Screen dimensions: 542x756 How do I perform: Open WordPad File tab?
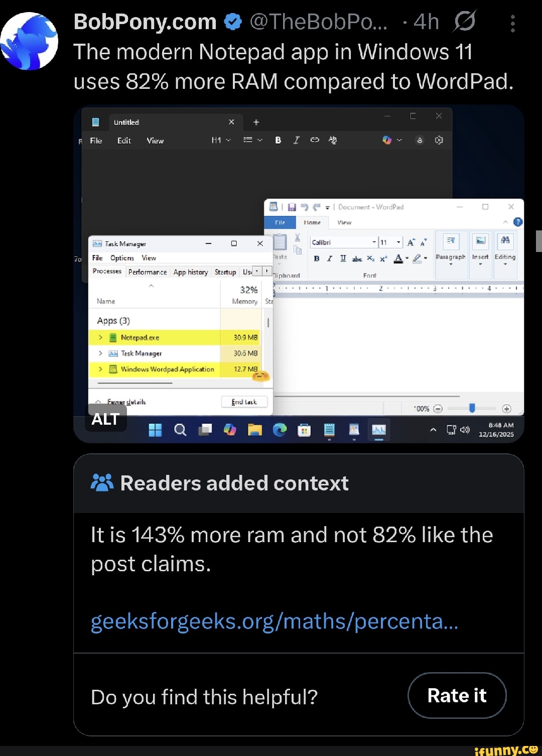click(280, 222)
